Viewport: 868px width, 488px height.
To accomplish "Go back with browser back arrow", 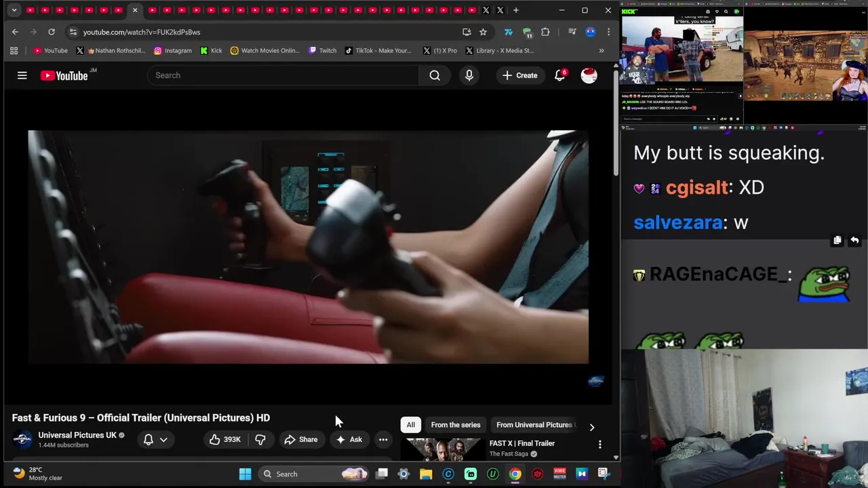I will click(15, 32).
